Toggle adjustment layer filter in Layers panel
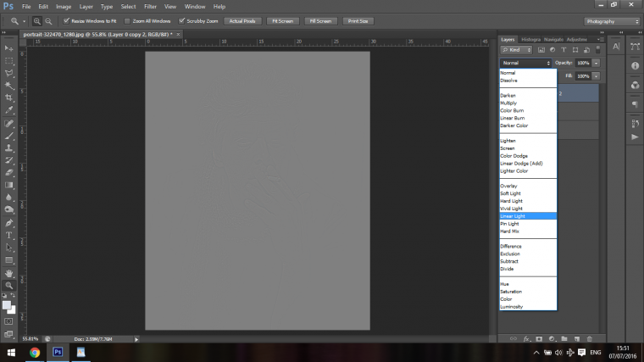 click(x=552, y=50)
